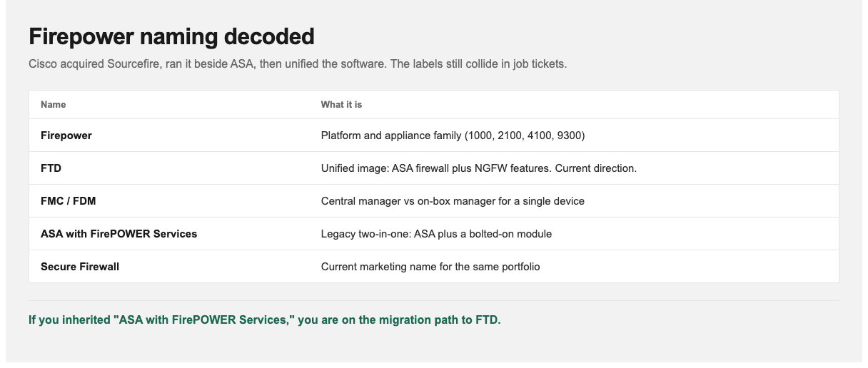Select the 'FMC / FDM' name cell

(69, 201)
